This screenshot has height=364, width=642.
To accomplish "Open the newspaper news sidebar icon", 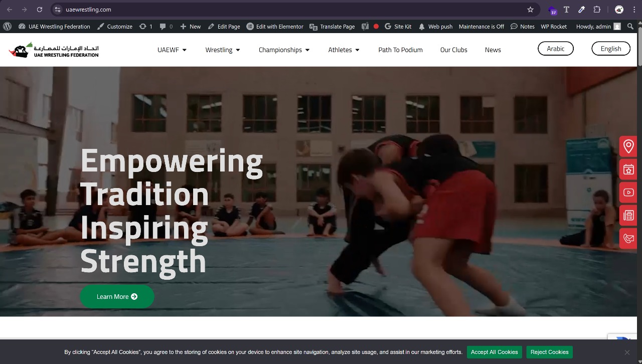I will pyautogui.click(x=628, y=216).
